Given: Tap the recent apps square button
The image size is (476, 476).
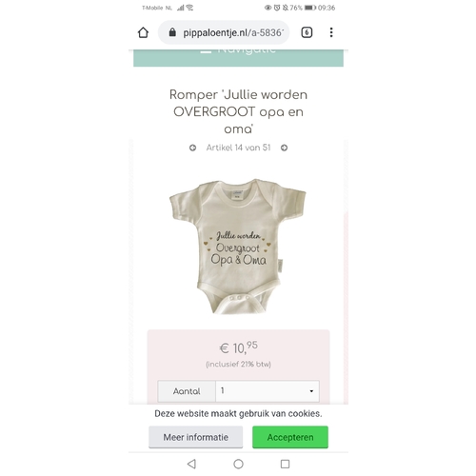Looking at the screenshot, I should pyautogui.click(x=285, y=464).
